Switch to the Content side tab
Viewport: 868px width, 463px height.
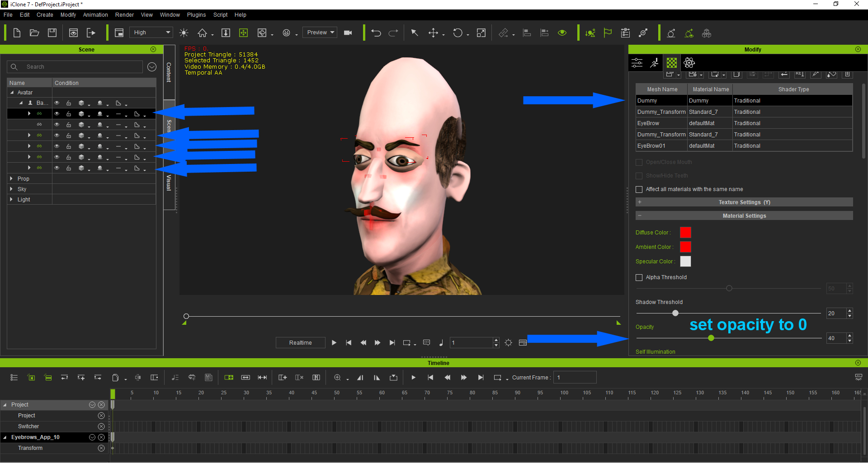[169, 72]
